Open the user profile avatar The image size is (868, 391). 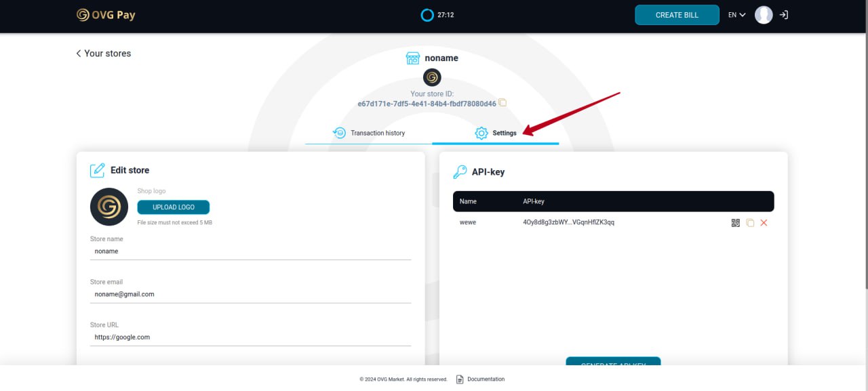point(764,15)
